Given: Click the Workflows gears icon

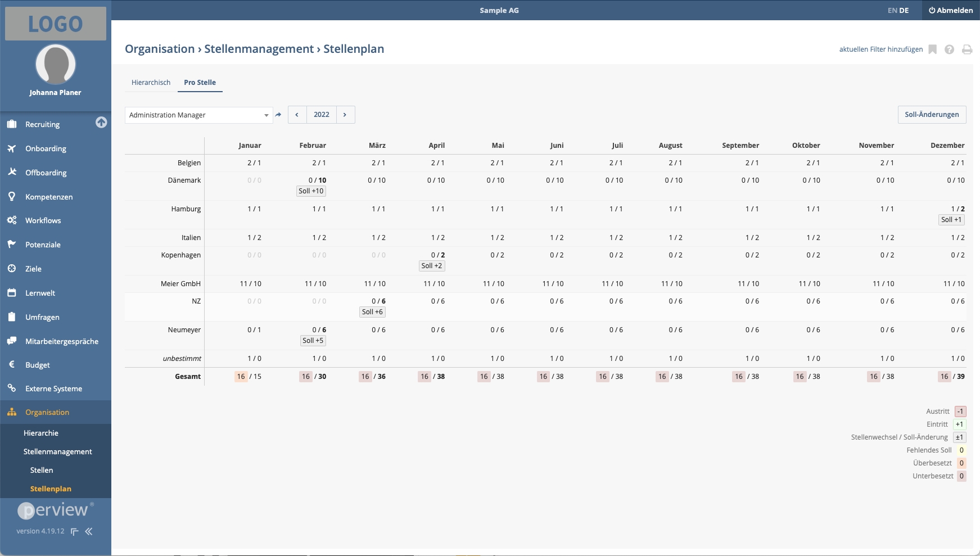Looking at the screenshot, I should point(12,220).
